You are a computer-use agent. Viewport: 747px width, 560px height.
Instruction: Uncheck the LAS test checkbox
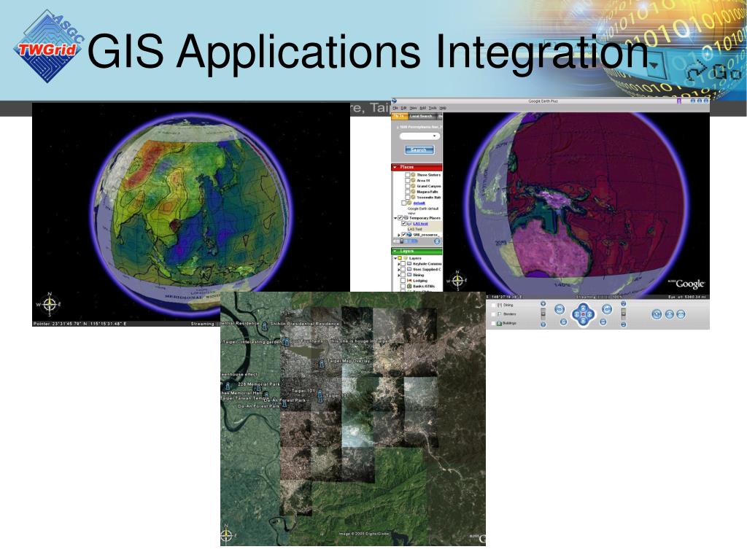click(403, 223)
